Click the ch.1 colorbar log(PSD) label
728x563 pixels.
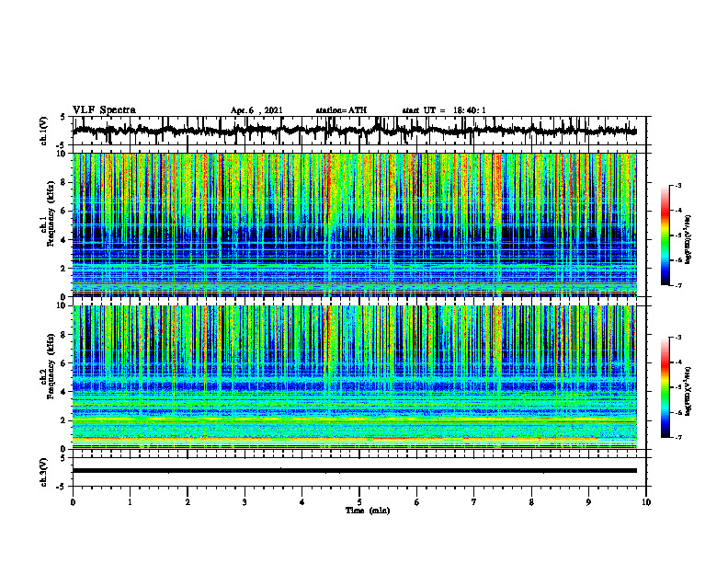tap(688, 240)
